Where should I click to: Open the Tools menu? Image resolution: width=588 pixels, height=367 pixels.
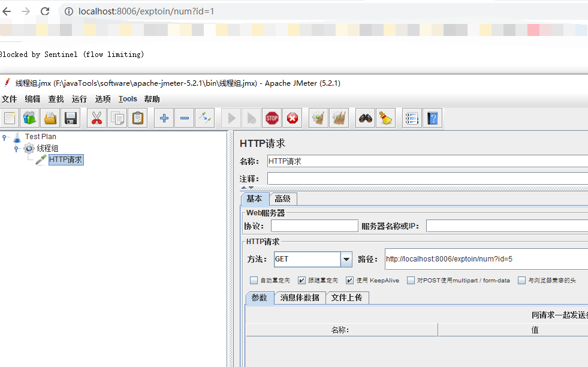coord(128,99)
